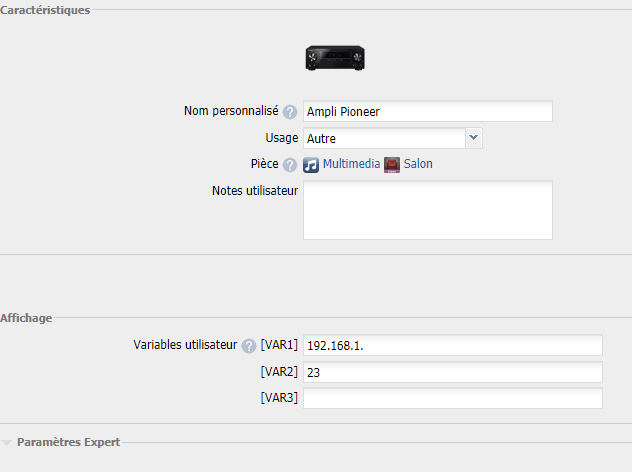The height and width of the screenshot is (472, 632).
Task: Click the VAR2 field containing 23
Action: pos(453,372)
